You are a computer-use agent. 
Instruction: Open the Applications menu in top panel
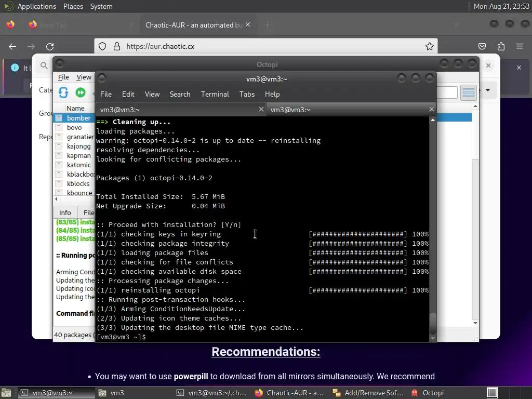point(37,6)
